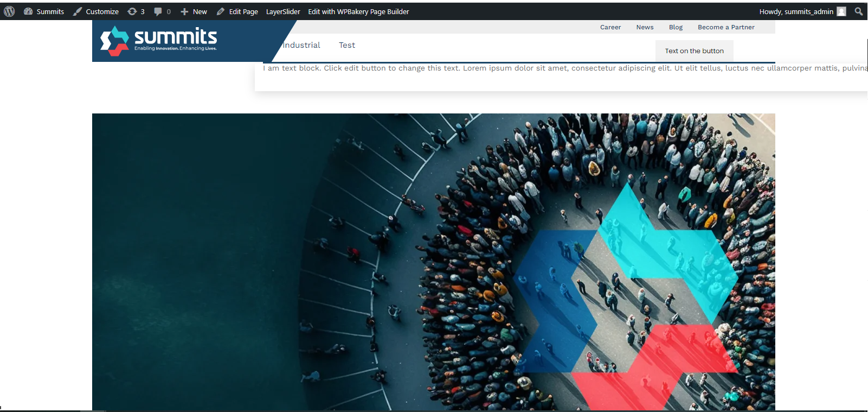
Task: Click the Customize paintbrush icon
Action: pyautogui.click(x=78, y=11)
